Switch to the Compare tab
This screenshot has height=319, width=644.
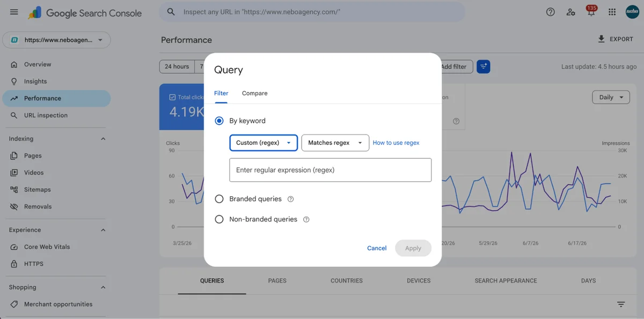pos(254,93)
